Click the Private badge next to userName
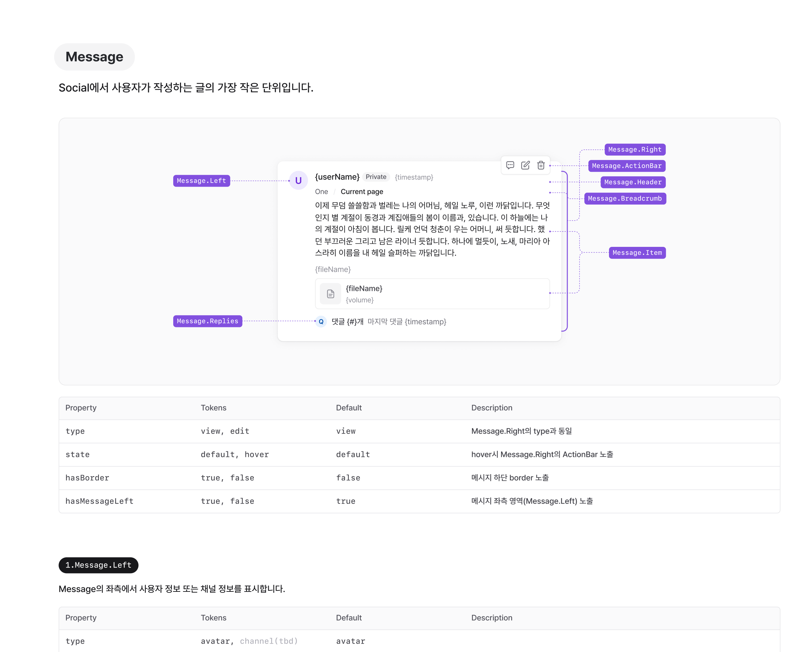Screen dimensions: 812x652 tap(376, 177)
